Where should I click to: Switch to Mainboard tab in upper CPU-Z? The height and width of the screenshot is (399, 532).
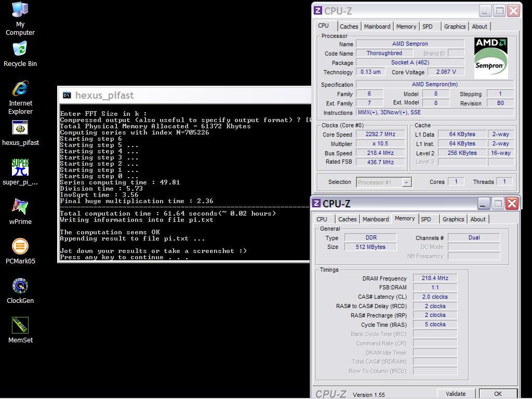377,26
